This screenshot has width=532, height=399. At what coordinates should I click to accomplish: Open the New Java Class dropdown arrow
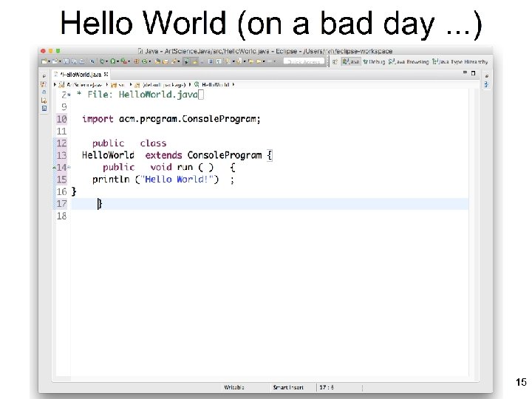coord(149,62)
